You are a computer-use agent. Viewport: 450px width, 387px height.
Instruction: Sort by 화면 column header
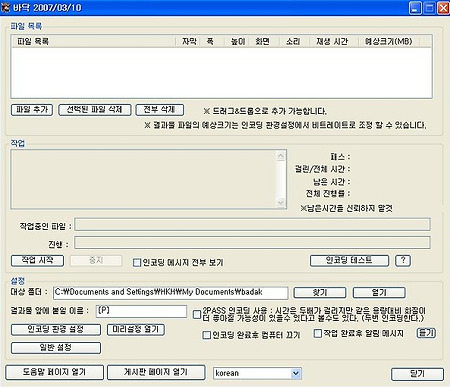(x=264, y=41)
